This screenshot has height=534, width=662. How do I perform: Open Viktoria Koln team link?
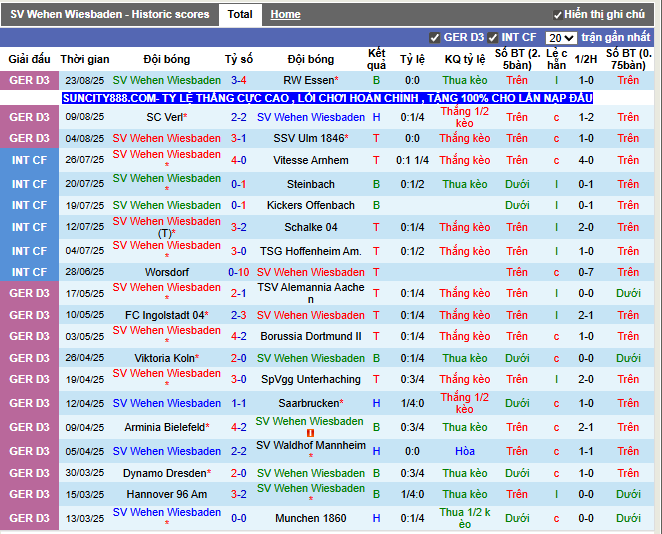[167, 358]
